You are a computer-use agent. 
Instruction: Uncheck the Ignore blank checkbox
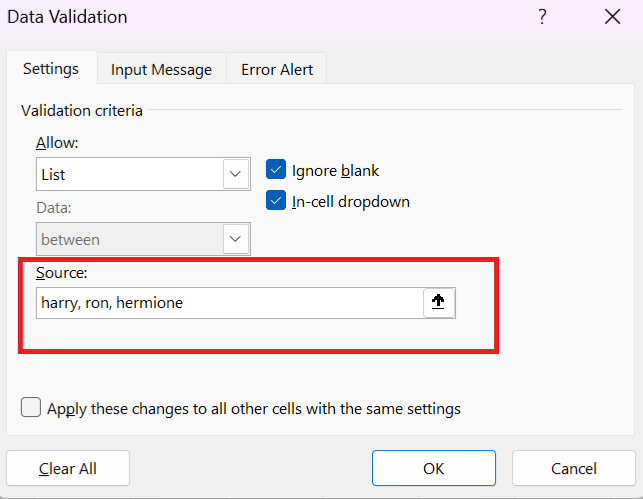(276, 169)
